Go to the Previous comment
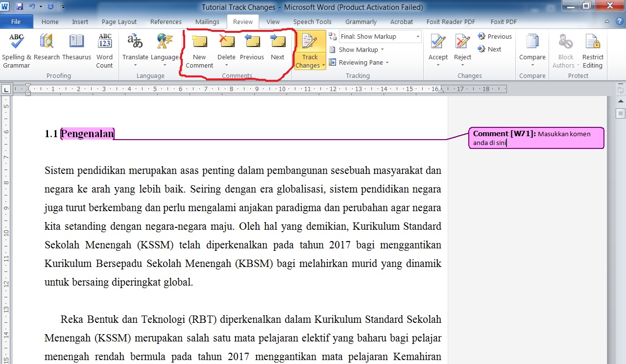 (252, 49)
